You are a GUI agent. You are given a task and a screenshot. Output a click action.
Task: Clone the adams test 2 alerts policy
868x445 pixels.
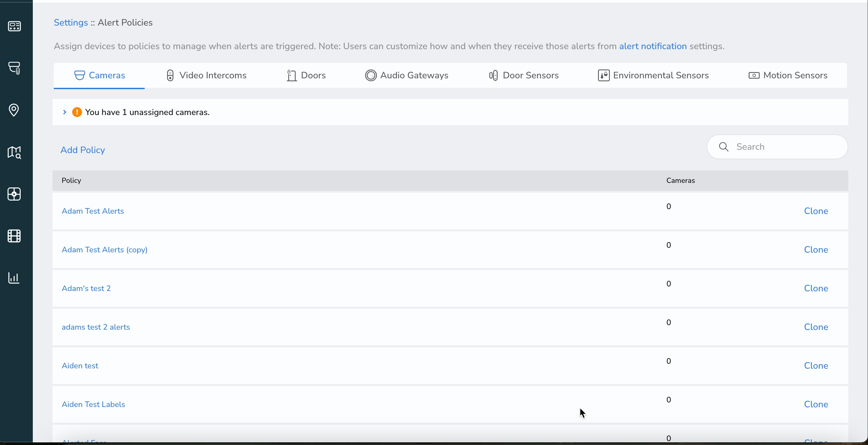click(x=816, y=327)
